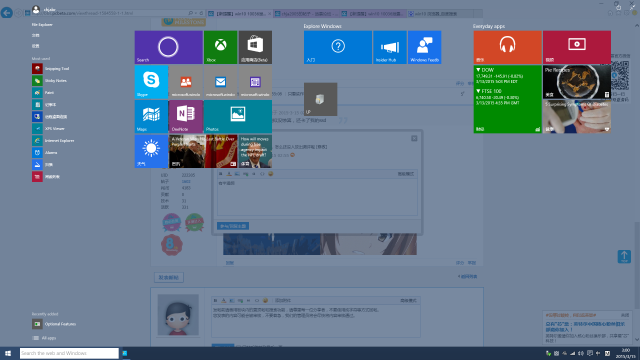The width and height of the screenshot is (640, 360).
Task: Open the Health live tile
Action: 577,117
